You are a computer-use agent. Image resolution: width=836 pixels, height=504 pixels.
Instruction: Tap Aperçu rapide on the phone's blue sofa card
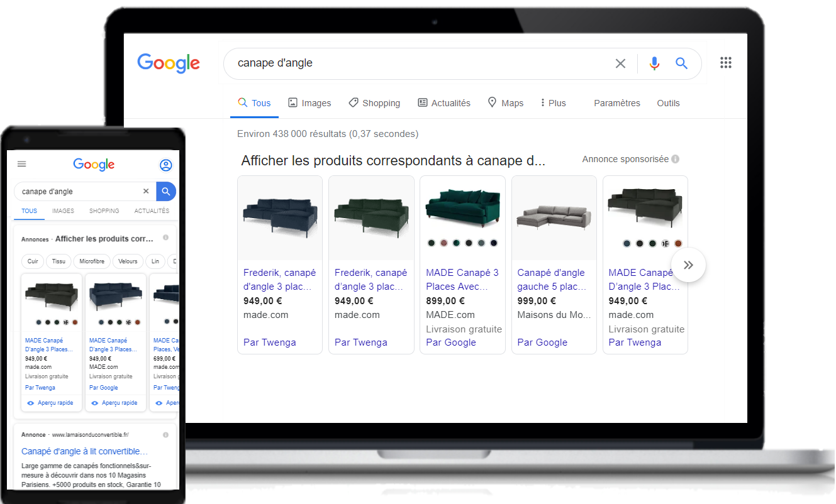[114, 403]
